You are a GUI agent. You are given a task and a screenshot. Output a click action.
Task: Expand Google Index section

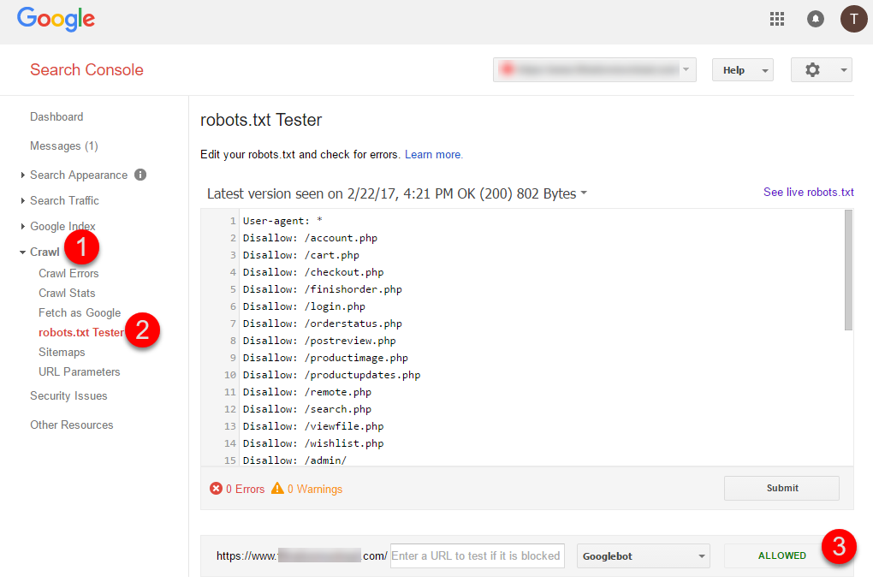pos(22,226)
